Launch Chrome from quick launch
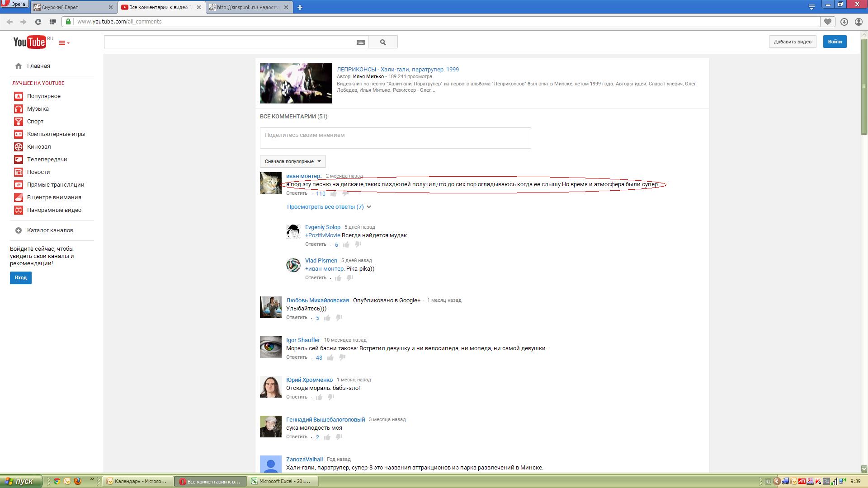The width and height of the screenshot is (868, 488). [x=57, y=481]
